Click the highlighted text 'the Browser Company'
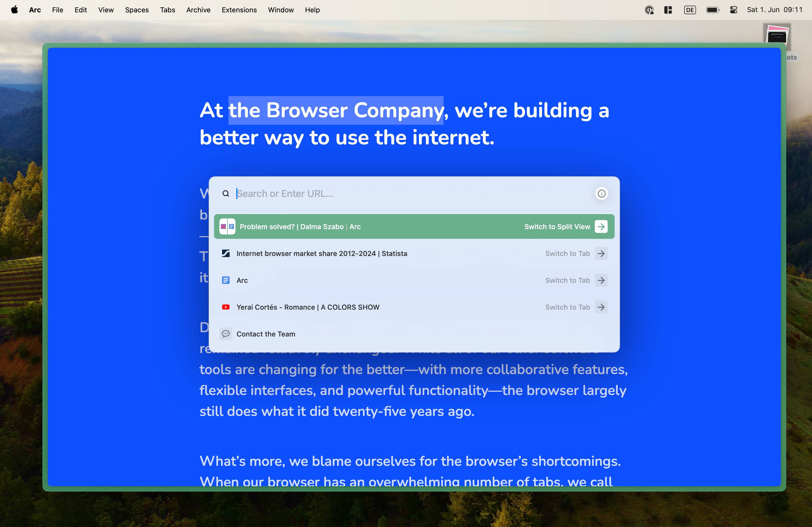812x527 pixels. tap(336, 111)
